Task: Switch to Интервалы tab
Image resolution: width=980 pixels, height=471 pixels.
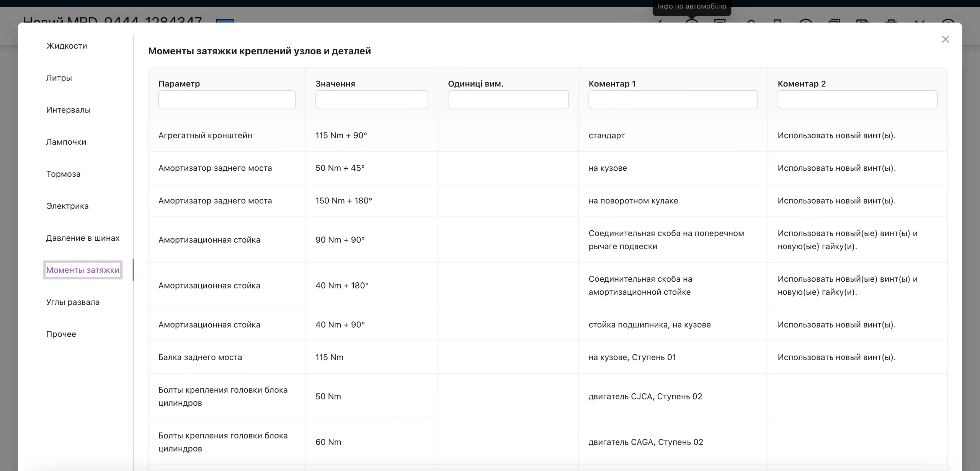Action: (x=69, y=110)
